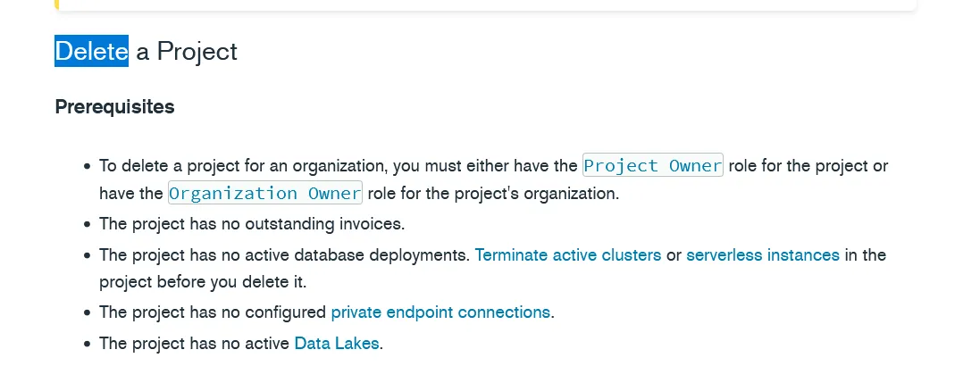Open the Data Lakes link
The image size is (980, 383).
[337, 342]
